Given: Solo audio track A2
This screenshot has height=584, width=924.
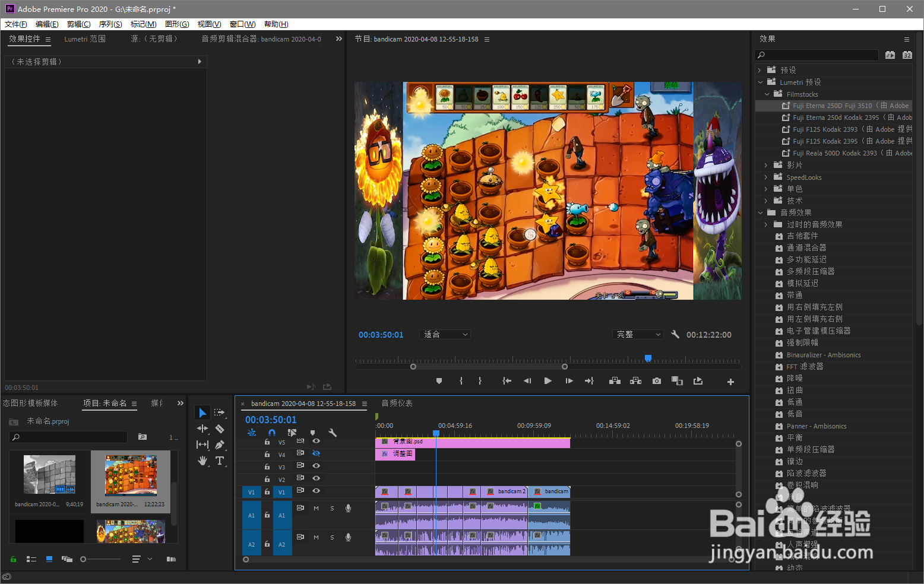Looking at the screenshot, I should [332, 537].
